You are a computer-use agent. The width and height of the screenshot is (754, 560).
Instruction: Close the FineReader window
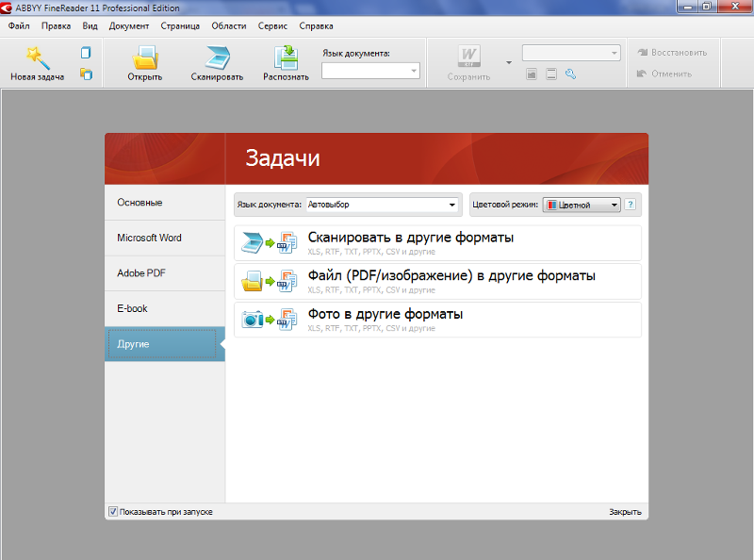pyautogui.click(x=735, y=7)
